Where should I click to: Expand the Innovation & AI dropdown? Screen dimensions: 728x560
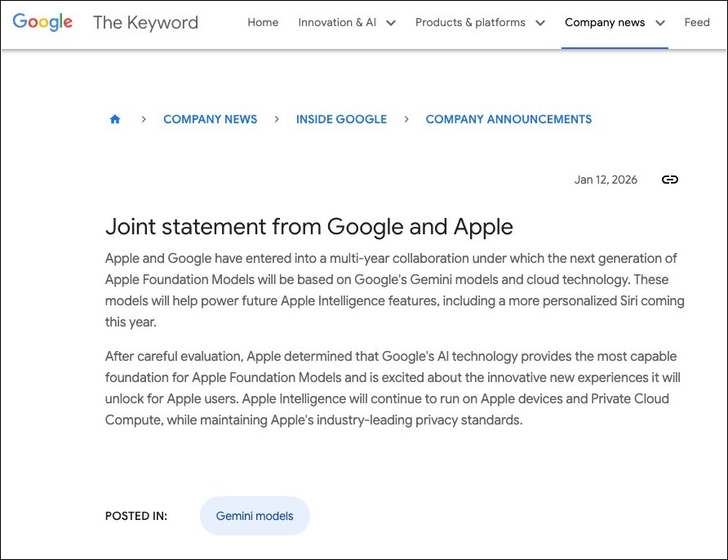(347, 23)
